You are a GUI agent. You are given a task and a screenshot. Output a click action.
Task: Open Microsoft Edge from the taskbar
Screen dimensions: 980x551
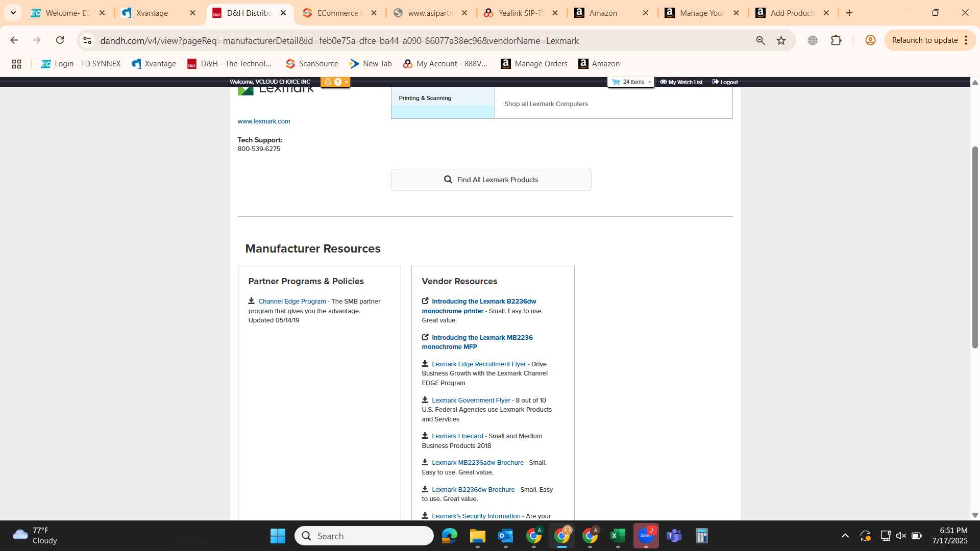449,536
